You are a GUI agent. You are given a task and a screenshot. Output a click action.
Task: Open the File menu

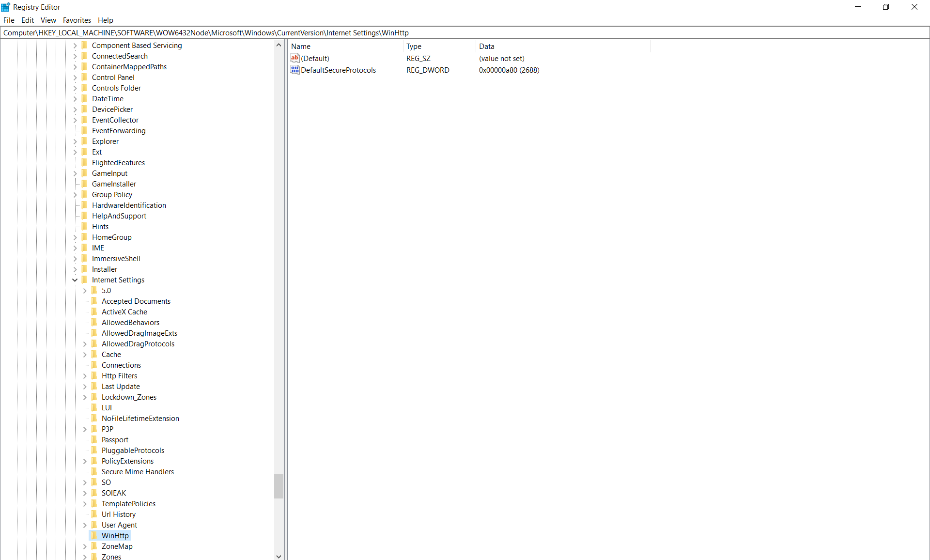pyautogui.click(x=9, y=20)
